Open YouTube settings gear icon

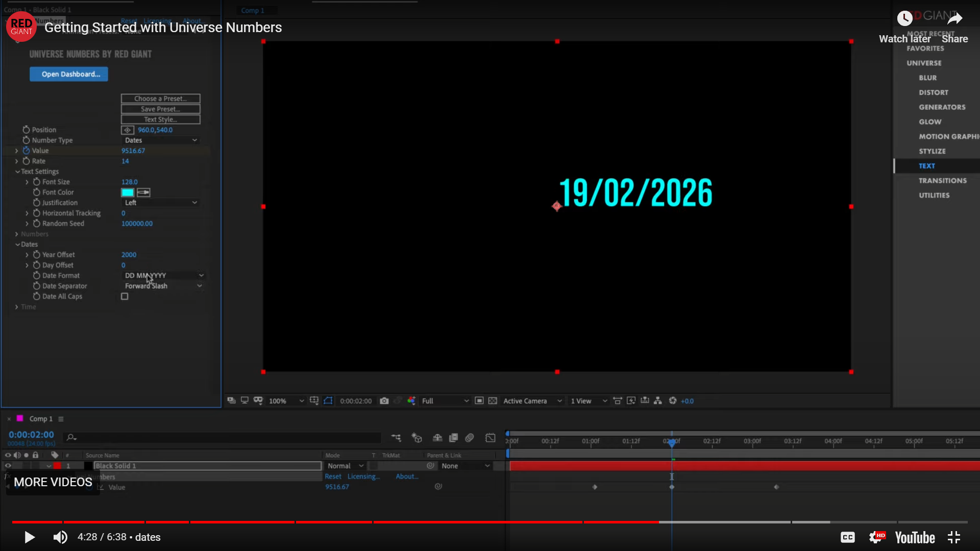877,537
